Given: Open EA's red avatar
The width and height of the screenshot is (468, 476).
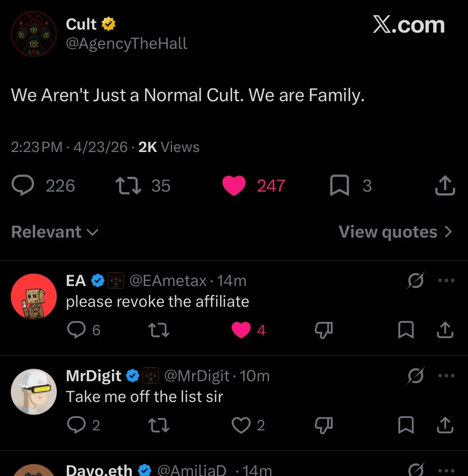Looking at the screenshot, I should click(34, 296).
